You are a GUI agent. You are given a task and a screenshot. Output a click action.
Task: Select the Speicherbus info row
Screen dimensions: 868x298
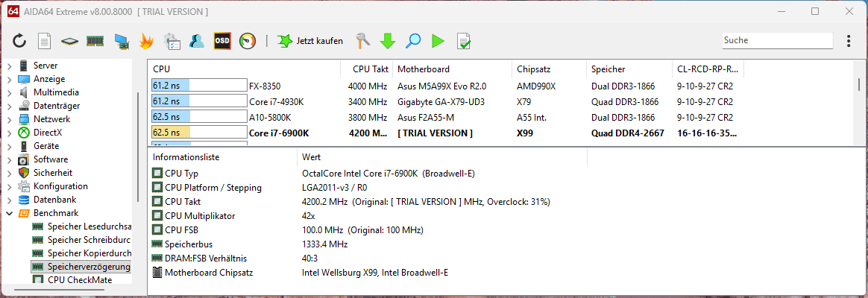pos(368,244)
